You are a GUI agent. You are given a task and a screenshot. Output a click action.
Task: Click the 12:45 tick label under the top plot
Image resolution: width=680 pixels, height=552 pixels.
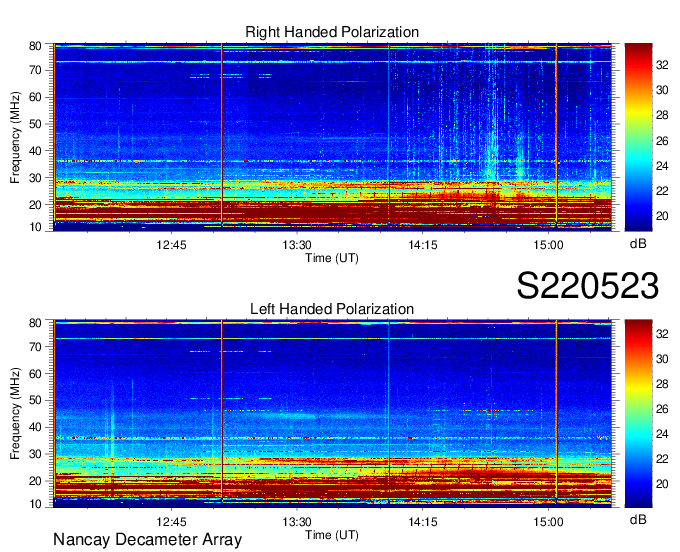[171, 245]
